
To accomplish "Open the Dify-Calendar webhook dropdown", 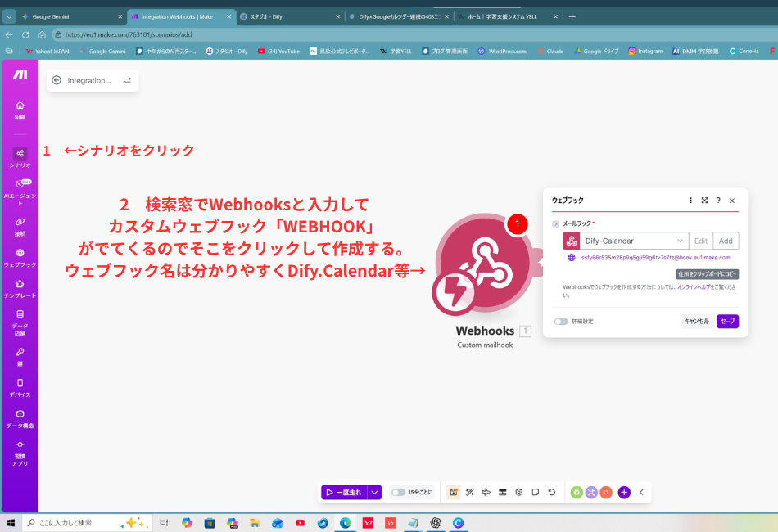I will click(x=679, y=241).
